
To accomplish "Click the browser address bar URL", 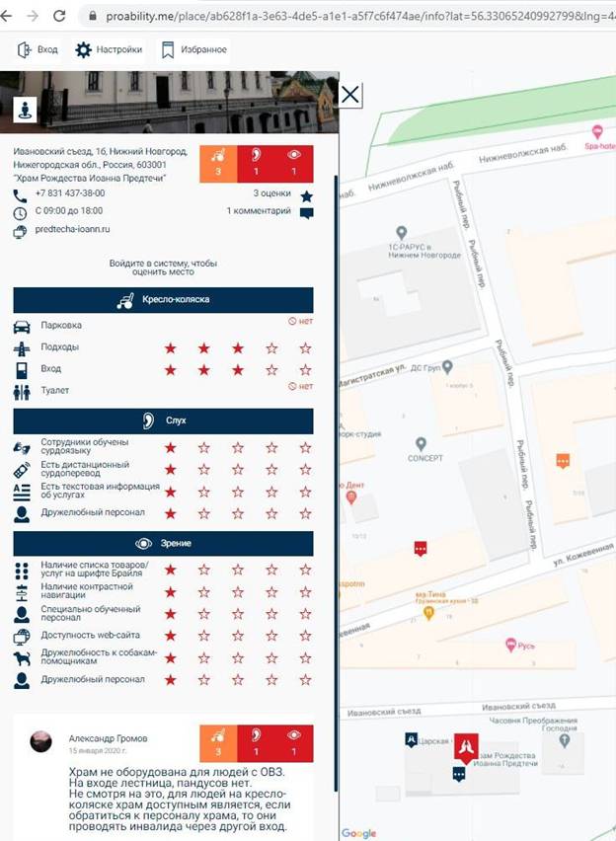I will pos(359,16).
